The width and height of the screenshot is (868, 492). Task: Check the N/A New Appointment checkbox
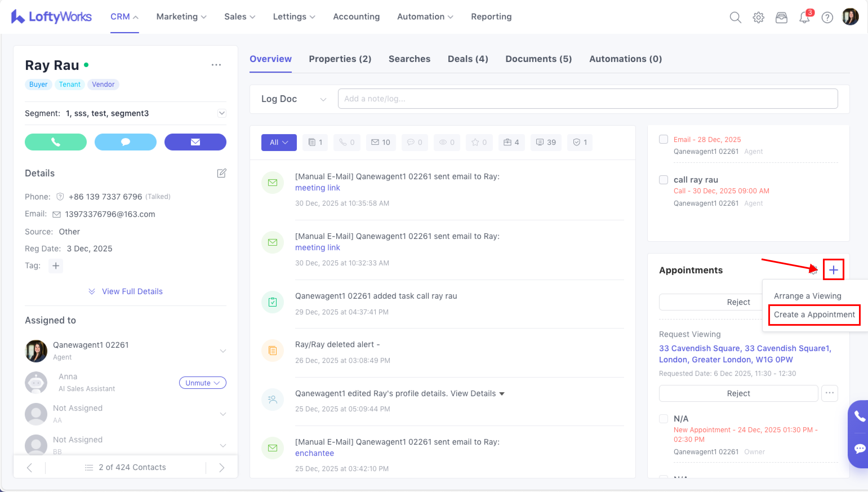pyautogui.click(x=663, y=419)
